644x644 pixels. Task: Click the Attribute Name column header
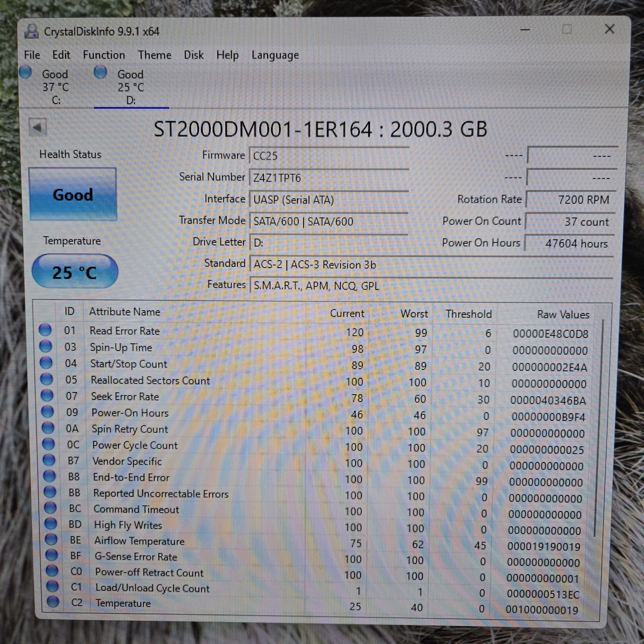[x=125, y=312]
